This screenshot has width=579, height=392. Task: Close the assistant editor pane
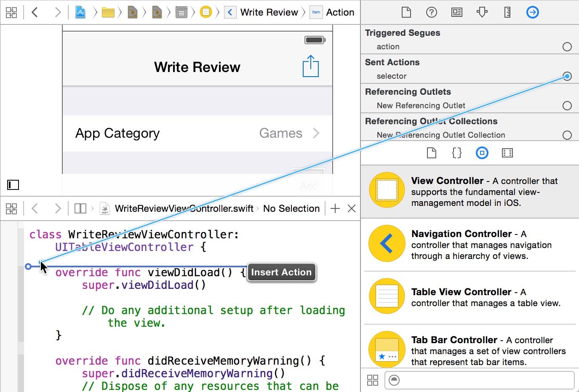pyautogui.click(x=352, y=208)
